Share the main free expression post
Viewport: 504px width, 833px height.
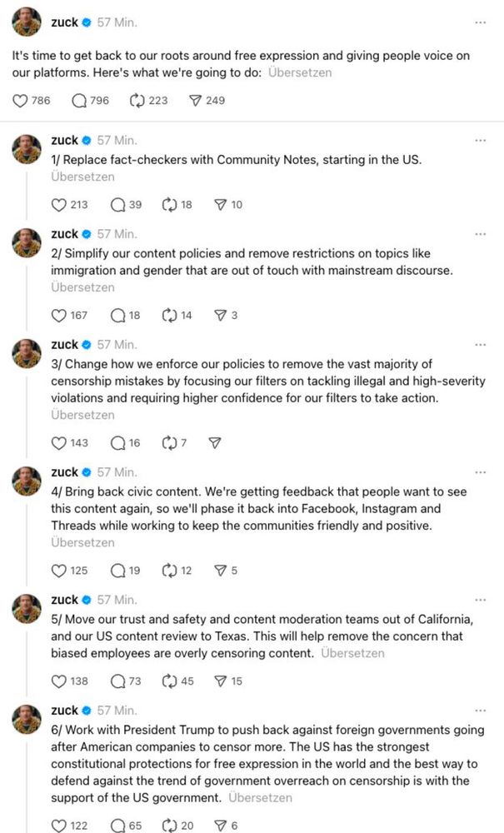[196, 101]
